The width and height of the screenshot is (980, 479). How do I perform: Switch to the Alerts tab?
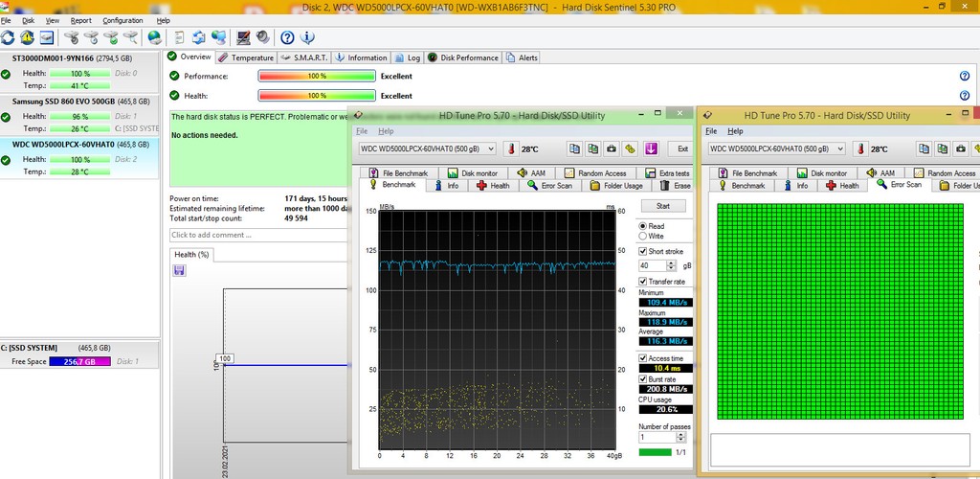coord(522,57)
